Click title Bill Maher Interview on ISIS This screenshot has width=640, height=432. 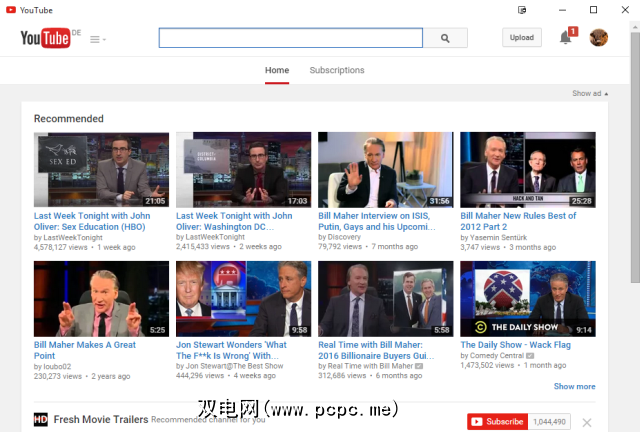pyautogui.click(x=377, y=221)
